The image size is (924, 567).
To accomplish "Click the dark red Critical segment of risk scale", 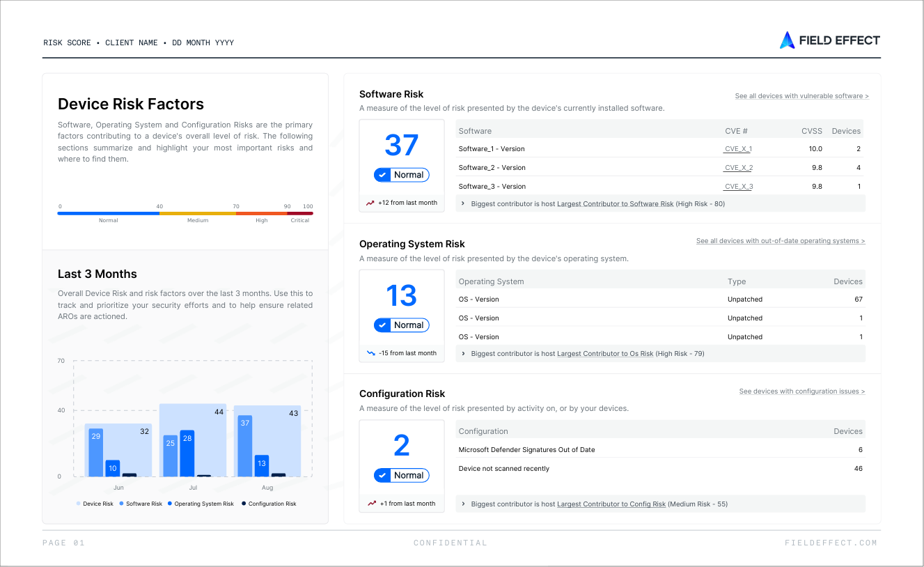I will coord(300,213).
